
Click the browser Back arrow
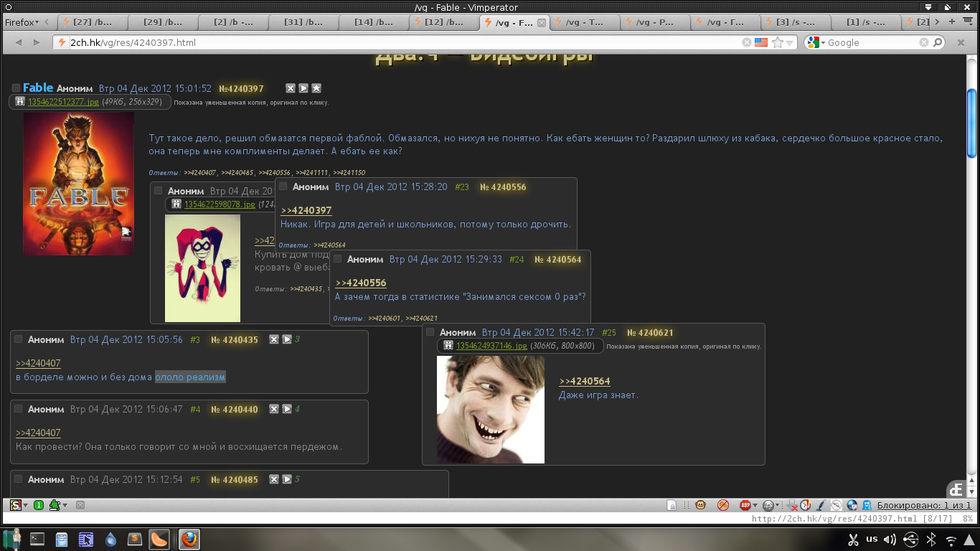pos(18,42)
